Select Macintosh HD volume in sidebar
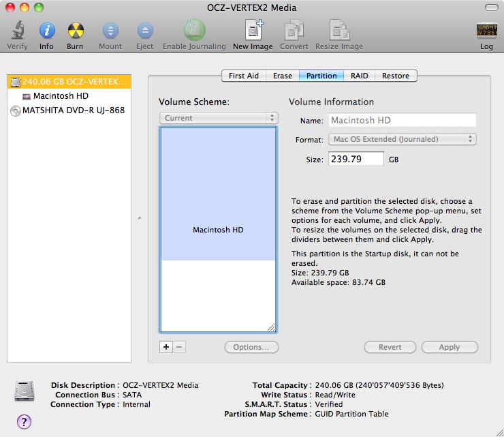The height and width of the screenshot is (437, 504). pyautogui.click(x=61, y=96)
